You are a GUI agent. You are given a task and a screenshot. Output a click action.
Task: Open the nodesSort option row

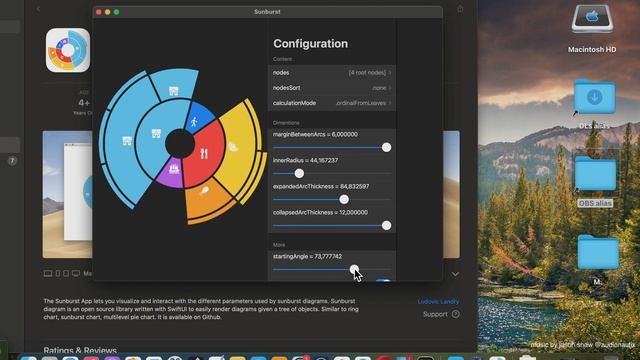(332, 88)
